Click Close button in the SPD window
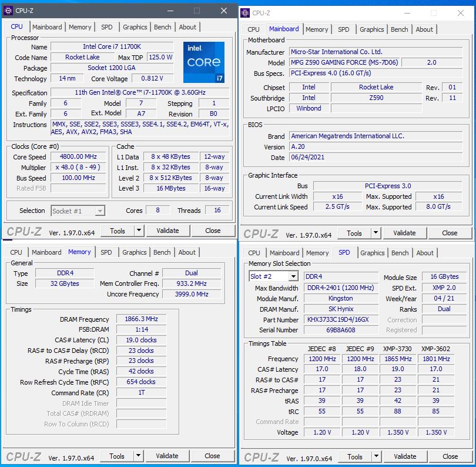Screen dimensions: 476x467 (x=450, y=456)
